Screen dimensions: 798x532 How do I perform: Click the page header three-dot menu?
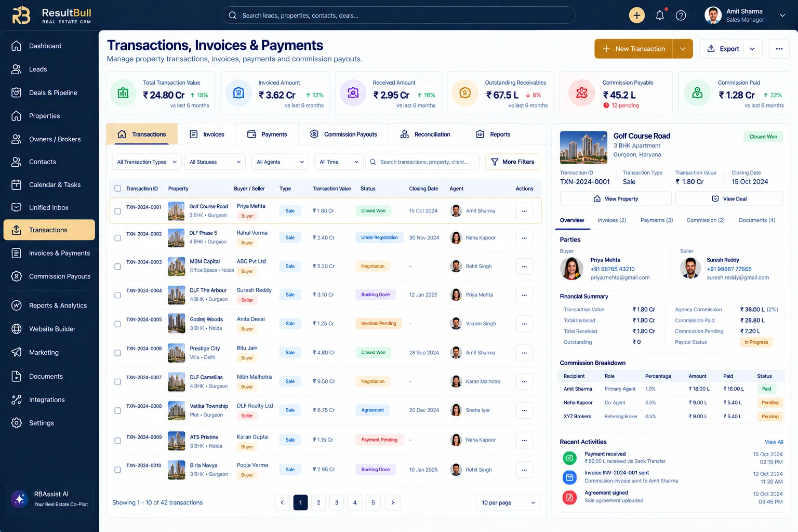click(x=779, y=49)
